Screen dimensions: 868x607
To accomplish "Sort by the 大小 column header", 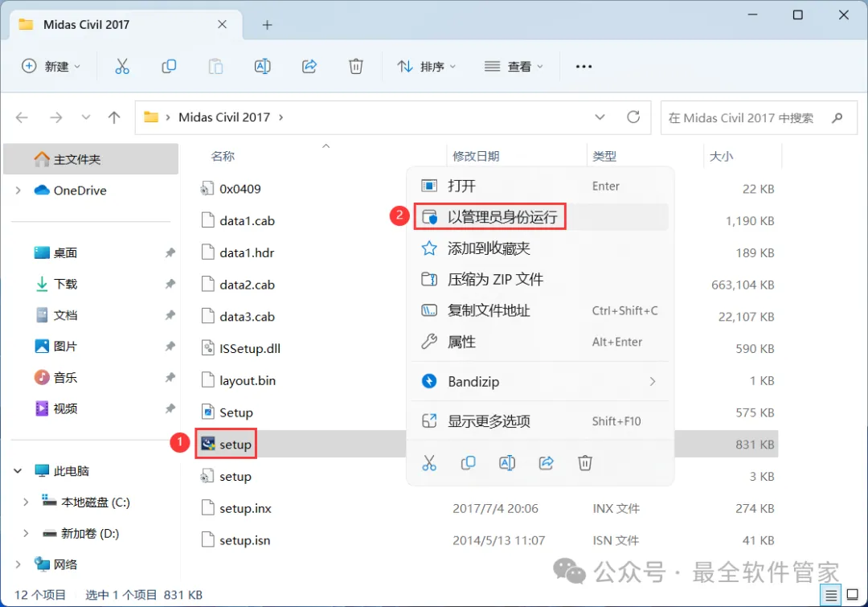I will tap(721, 156).
